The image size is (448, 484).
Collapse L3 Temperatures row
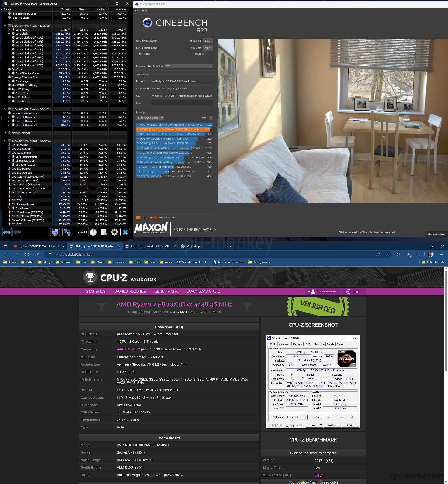pos(9,161)
